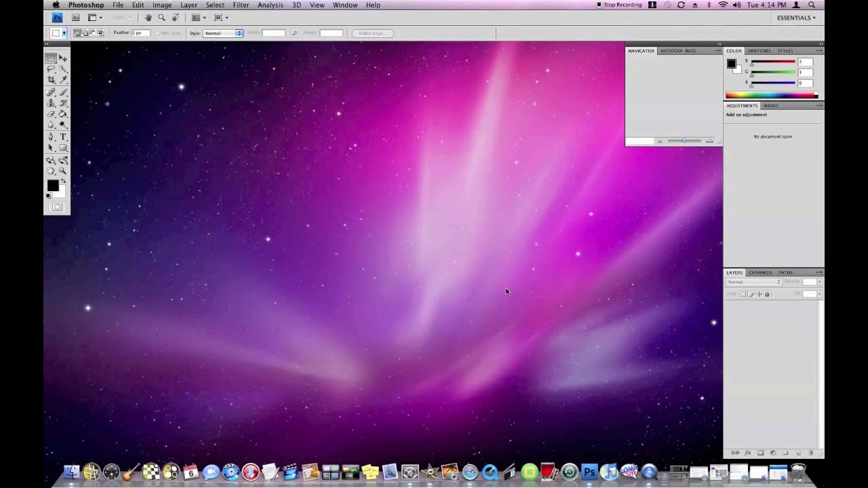
Task: Open the Adjustments panel options menu
Action: (819, 106)
